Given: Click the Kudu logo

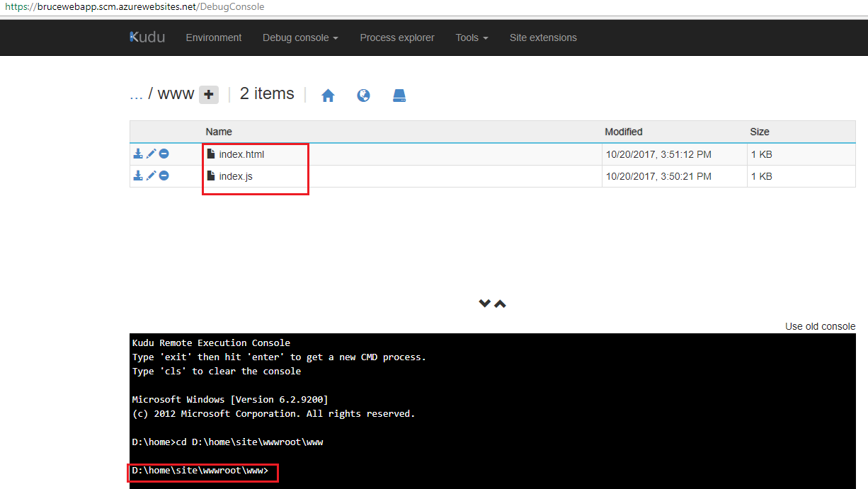Looking at the screenshot, I should pos(147,38).
